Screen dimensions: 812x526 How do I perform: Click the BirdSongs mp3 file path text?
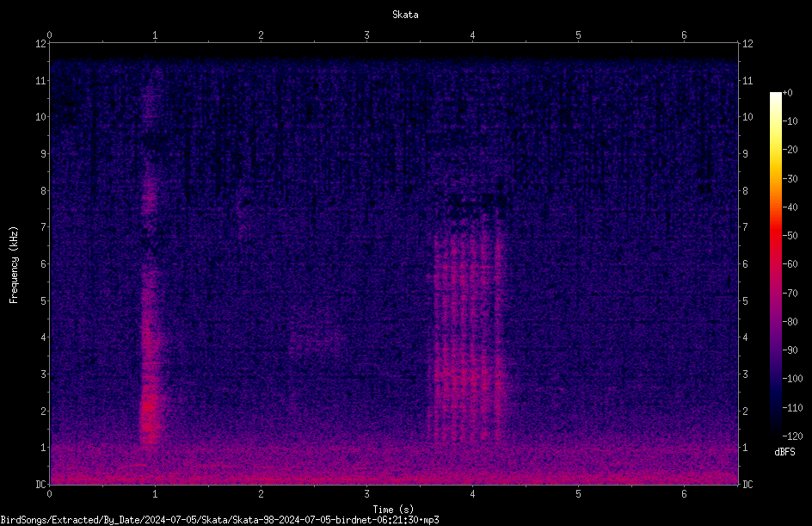[x=219, y=520]
